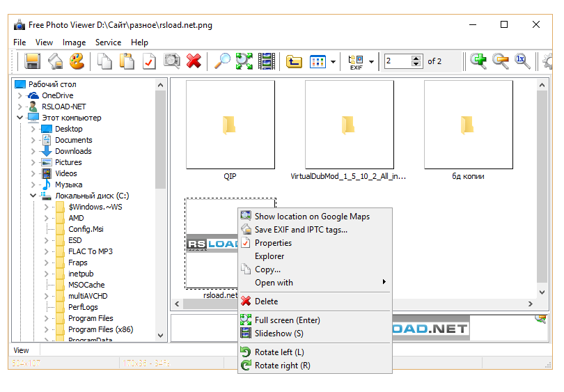
Task: Collapse the Локальный диск (C:) node
Action: (x=33, y=196)
